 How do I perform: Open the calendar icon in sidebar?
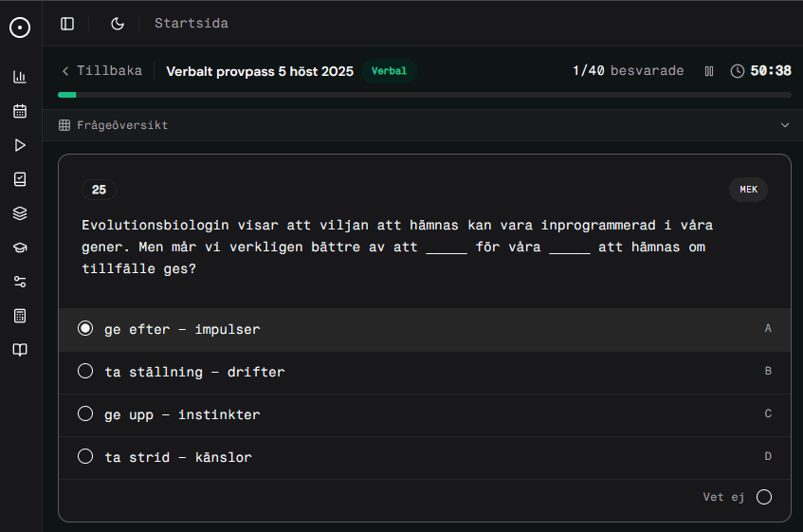pyautogui.click(x=20, y=111)
